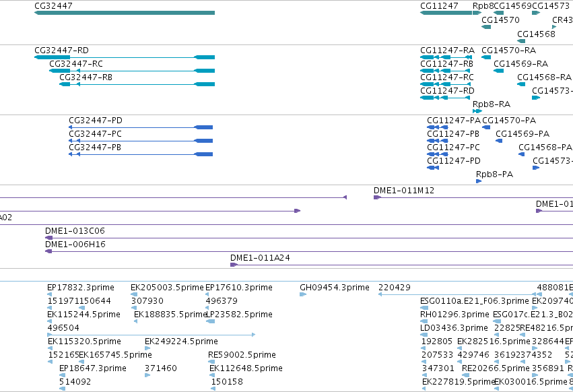Select transcript CG11247-RA label
573x392 pixels.
tap(447, 50)
